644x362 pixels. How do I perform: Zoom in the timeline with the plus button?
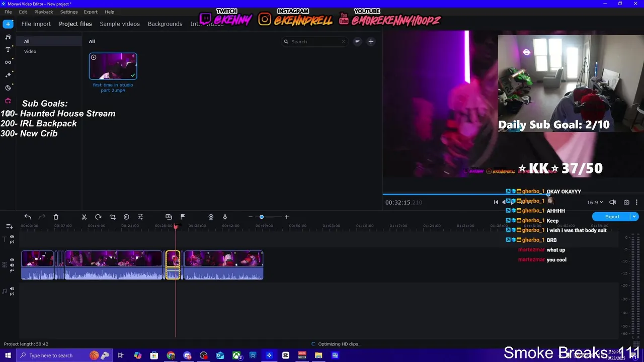(x=287, y=217)
